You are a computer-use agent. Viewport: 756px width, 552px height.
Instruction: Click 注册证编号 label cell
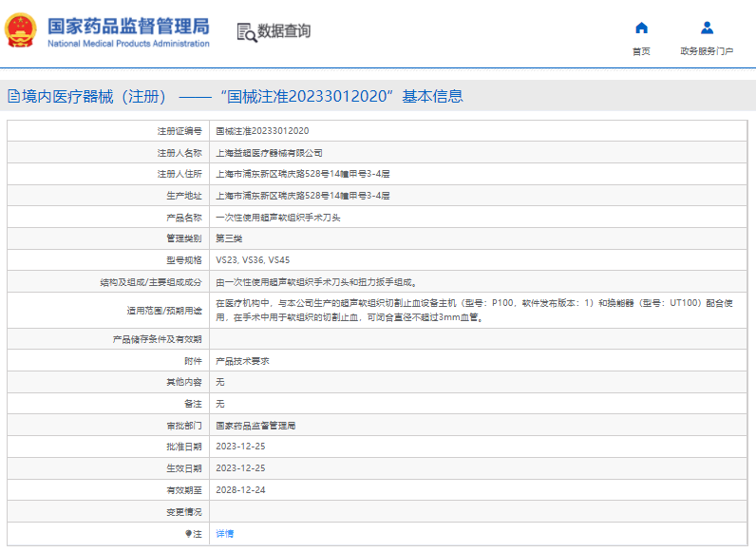[x=108, y=131]
